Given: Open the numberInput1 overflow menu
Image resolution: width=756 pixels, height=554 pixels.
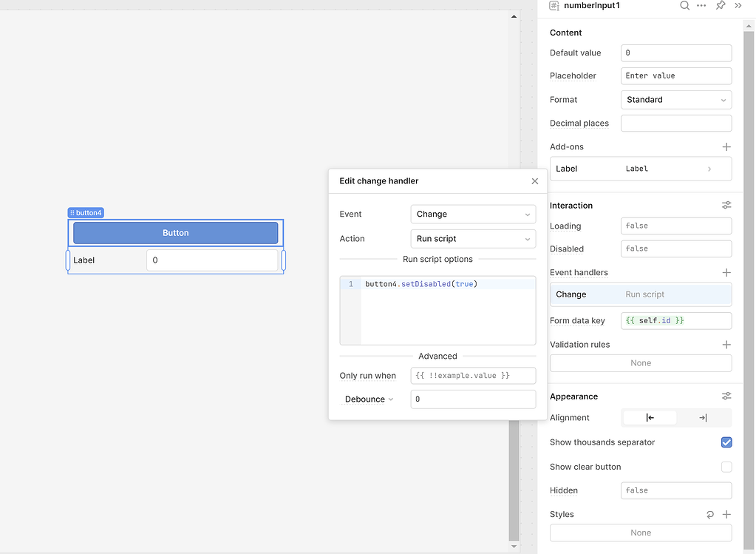Looking at the screenshot, I should [x=701, y=6].
